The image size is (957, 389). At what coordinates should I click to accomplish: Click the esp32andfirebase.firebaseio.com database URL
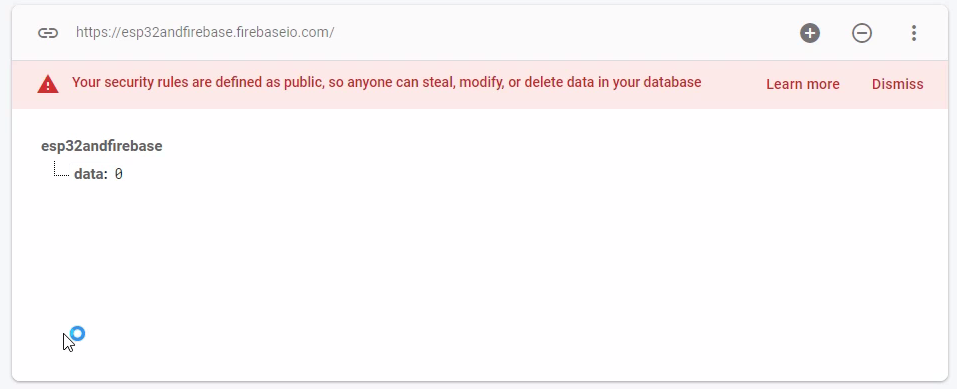pos(205,32)
